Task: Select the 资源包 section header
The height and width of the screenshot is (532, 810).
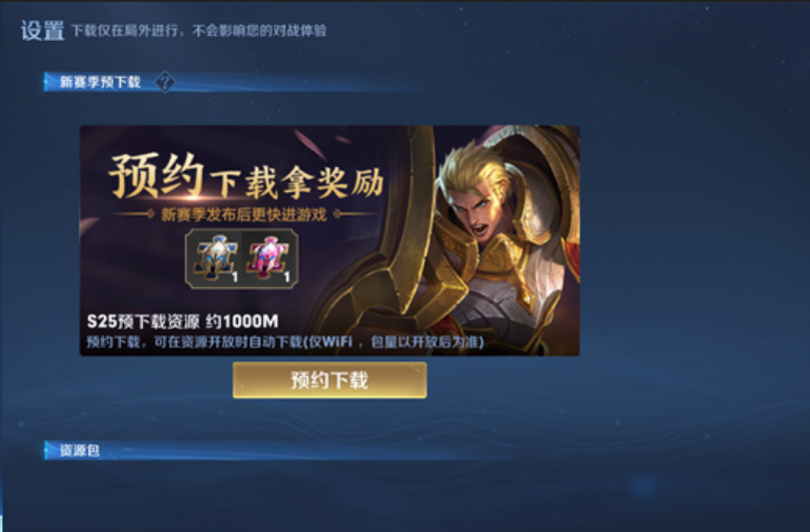Action: coord(80,450)
